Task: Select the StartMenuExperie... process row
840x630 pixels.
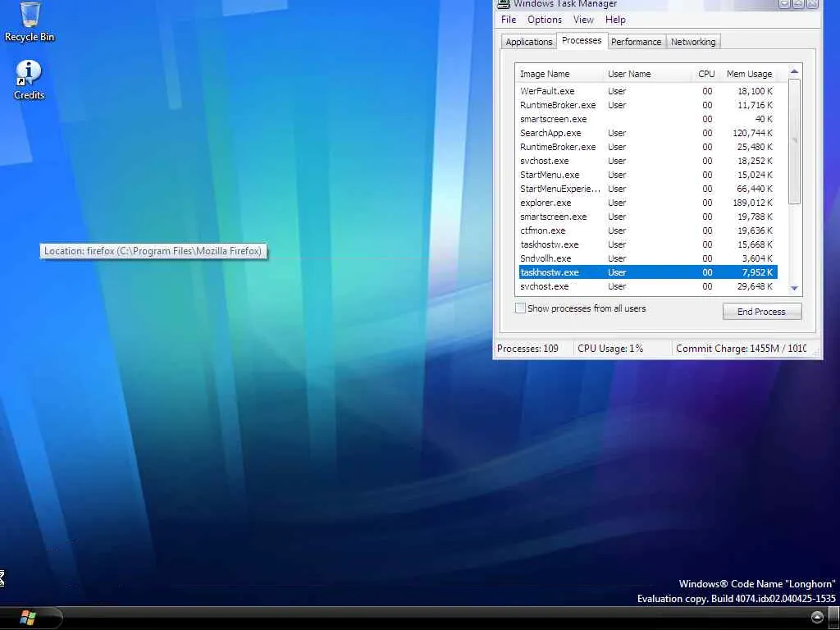Action: tap(648, 189)
